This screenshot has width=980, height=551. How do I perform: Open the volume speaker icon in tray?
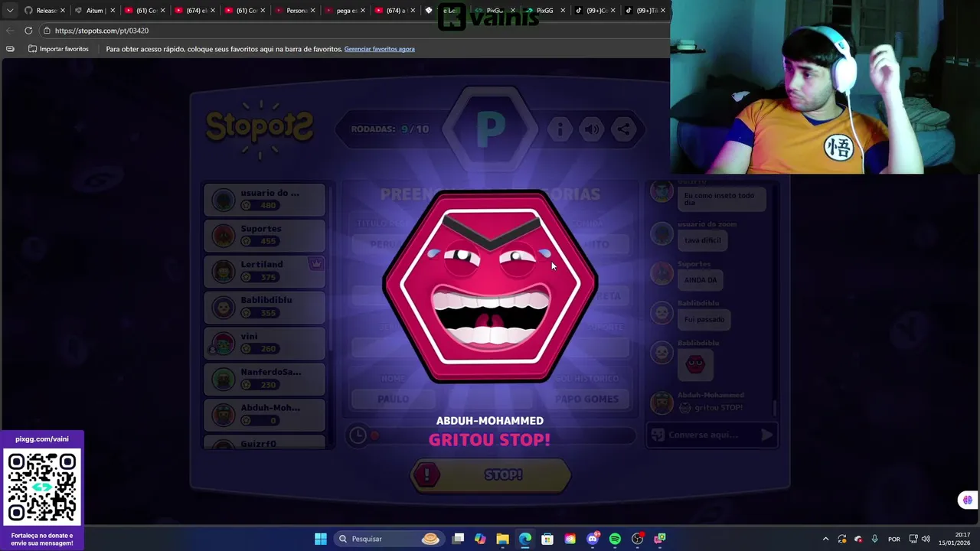pyautogui.click(x=926, y=539)
